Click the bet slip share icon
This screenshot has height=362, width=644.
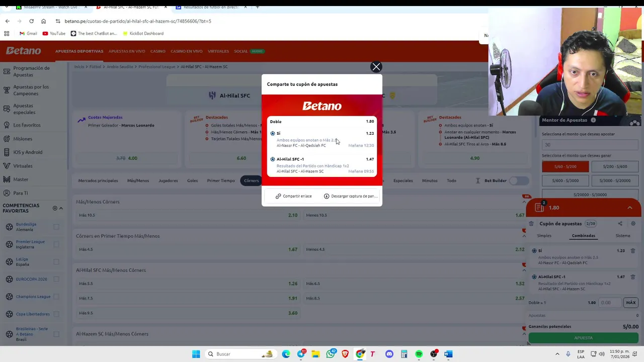(x=620, y=224)
